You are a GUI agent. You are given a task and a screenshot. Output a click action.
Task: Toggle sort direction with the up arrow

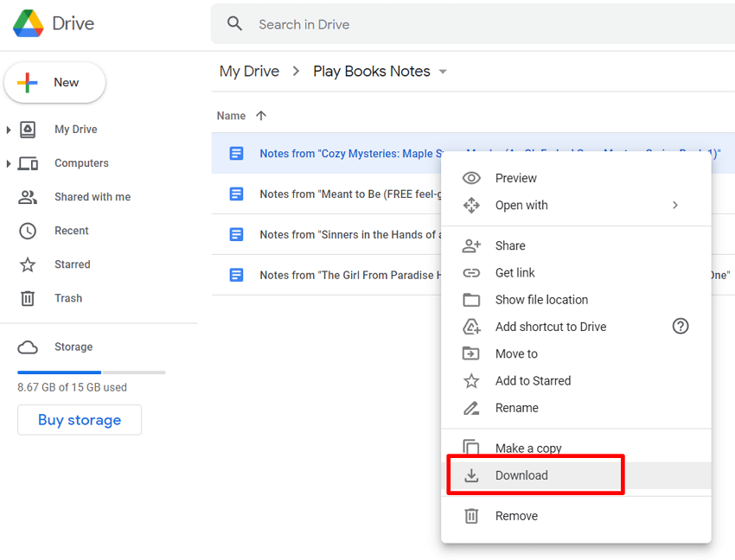pos(261,116)
